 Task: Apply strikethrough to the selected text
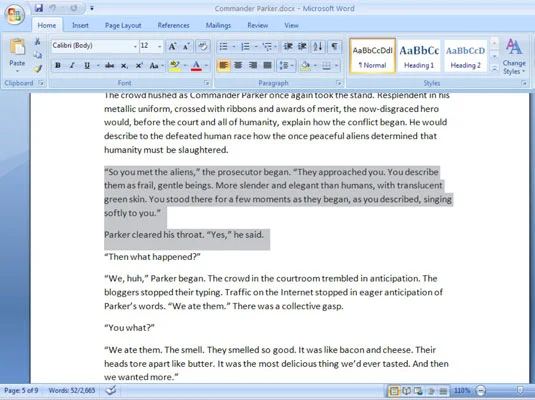click(110, 66)
